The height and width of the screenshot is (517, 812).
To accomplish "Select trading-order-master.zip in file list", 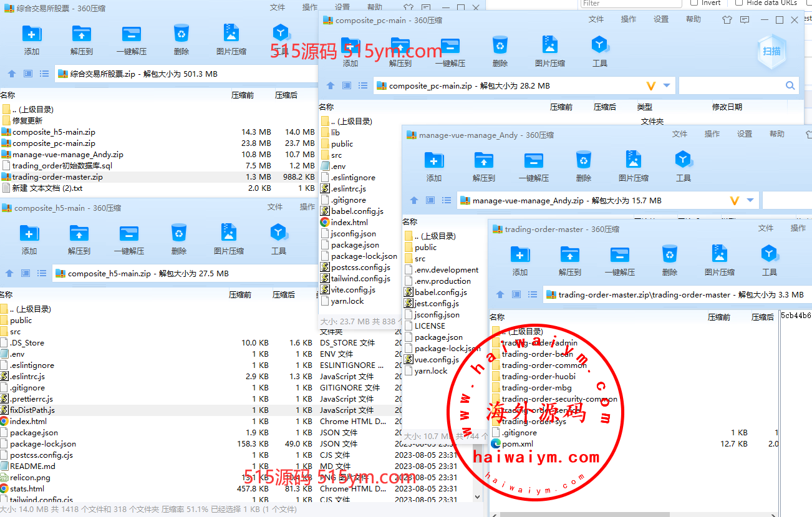I will point(57,177).
